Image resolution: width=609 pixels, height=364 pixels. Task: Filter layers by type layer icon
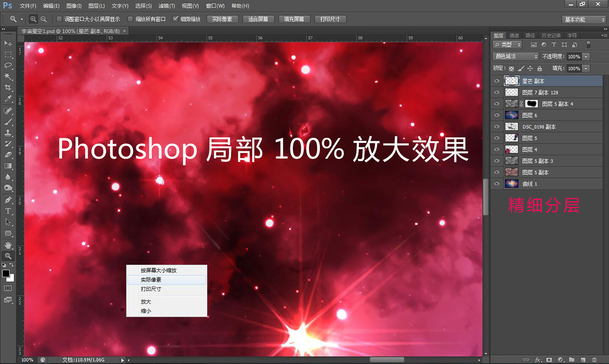click(x=554, y=45)
